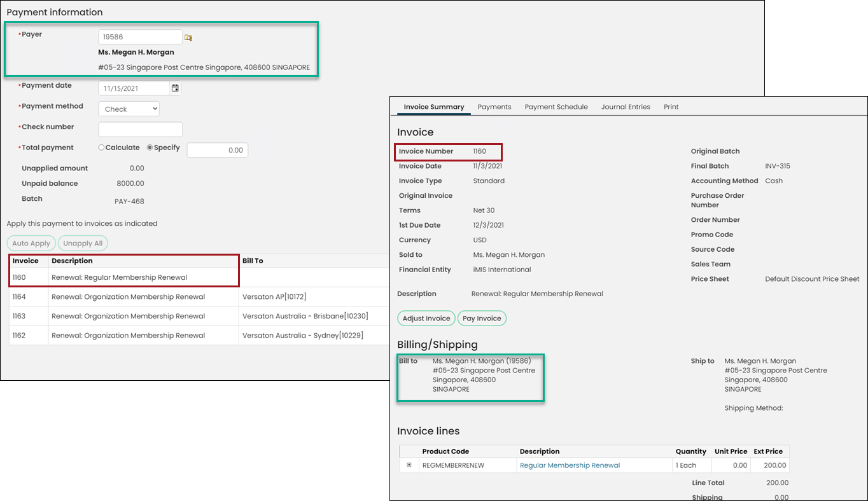Viewport: 868px width, 501px height.
Task: Click the Product Code column header
Action: point(445,451)
